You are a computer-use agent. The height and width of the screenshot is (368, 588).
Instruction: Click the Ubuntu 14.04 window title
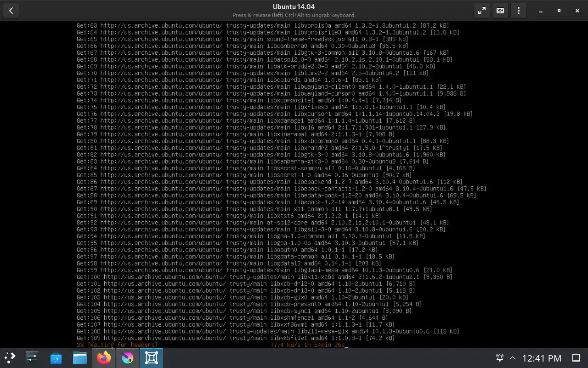coord(294,6)
